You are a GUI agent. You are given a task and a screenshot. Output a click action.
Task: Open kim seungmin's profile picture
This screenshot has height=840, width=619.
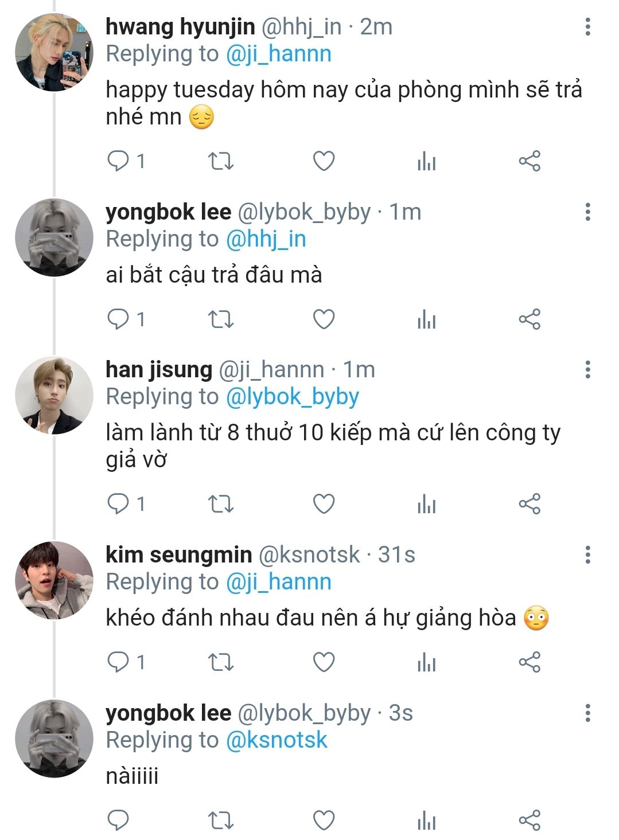[x=54, y=580]
